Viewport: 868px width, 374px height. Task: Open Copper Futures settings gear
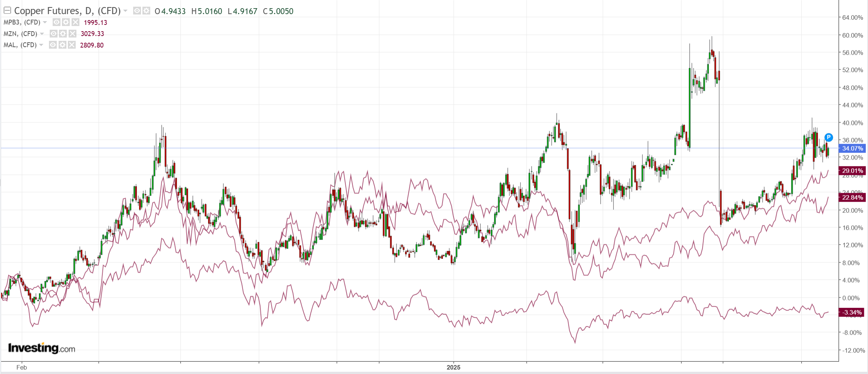point(147,11)
